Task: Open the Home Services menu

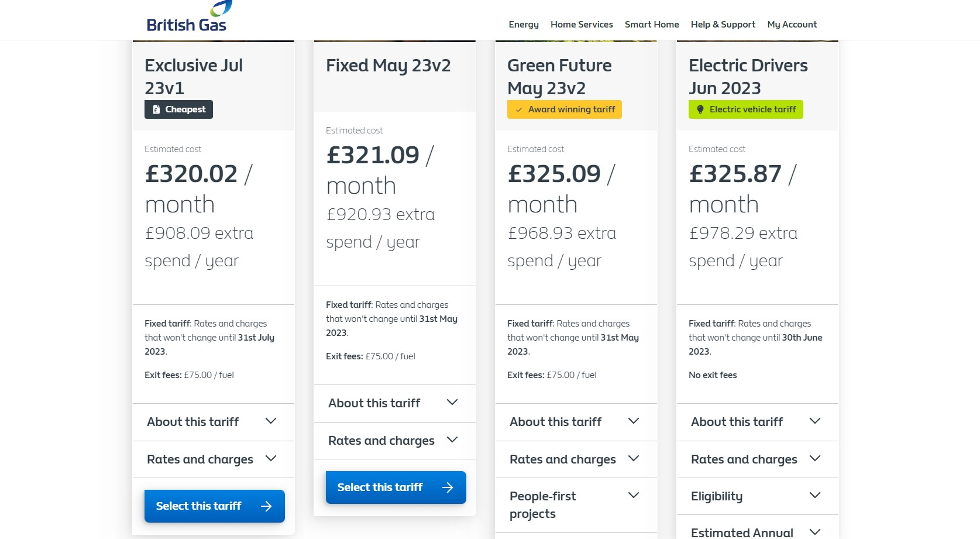Action: pos(582,25)
